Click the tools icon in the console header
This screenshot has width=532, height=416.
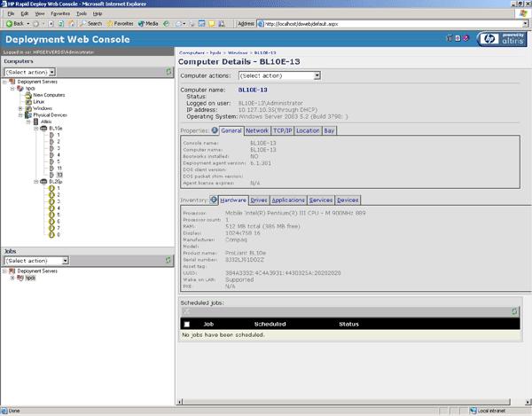[x=450, y=38]
